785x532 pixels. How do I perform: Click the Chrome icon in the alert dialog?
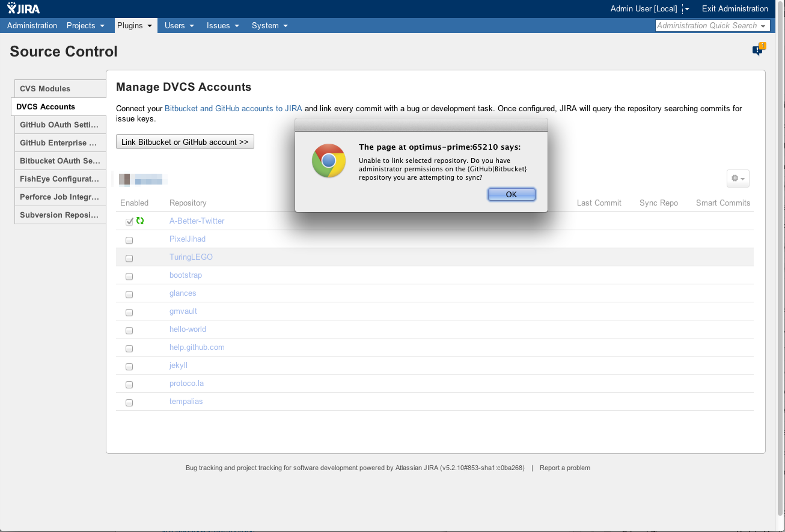[x=328, y=161]
